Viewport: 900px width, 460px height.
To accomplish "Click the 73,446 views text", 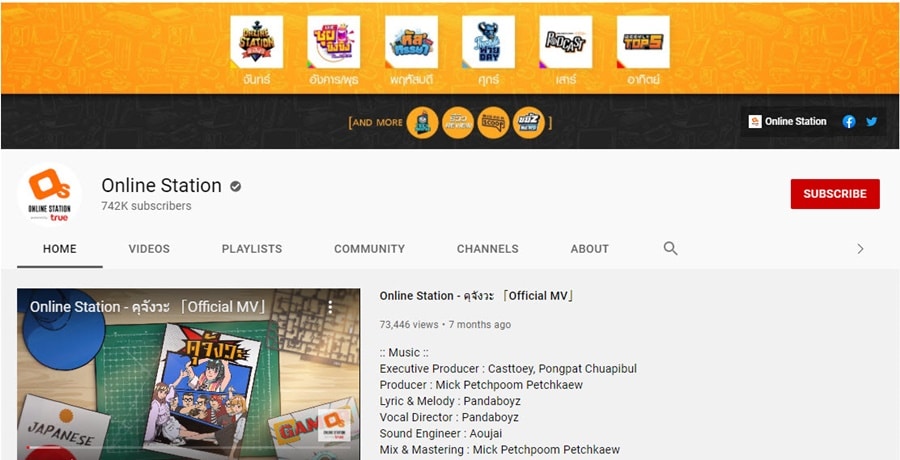I will 409,324.
